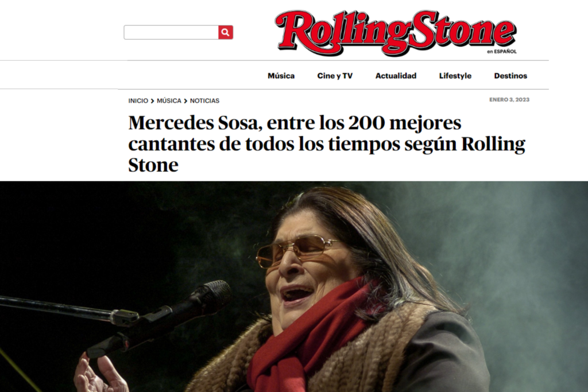588x392 pixels.
Task: Open the Destinos navigation item
Action: pyautogui.click(x=510, y=76)
